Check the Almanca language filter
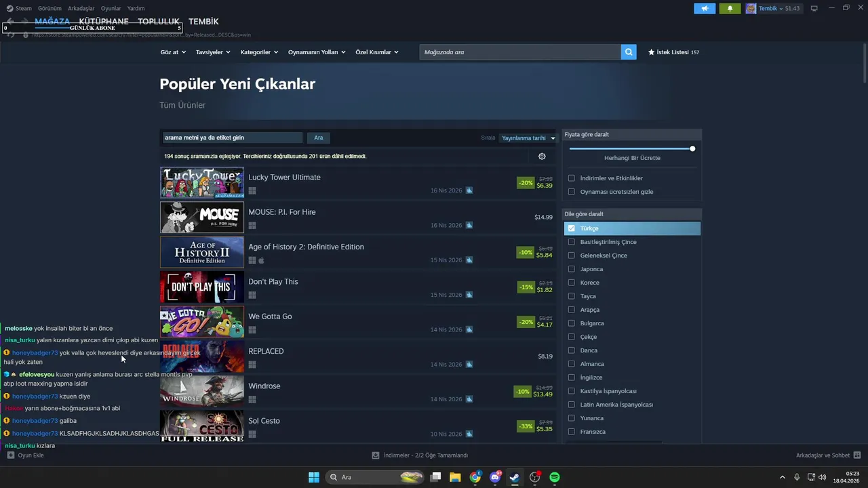 point(571,364)
